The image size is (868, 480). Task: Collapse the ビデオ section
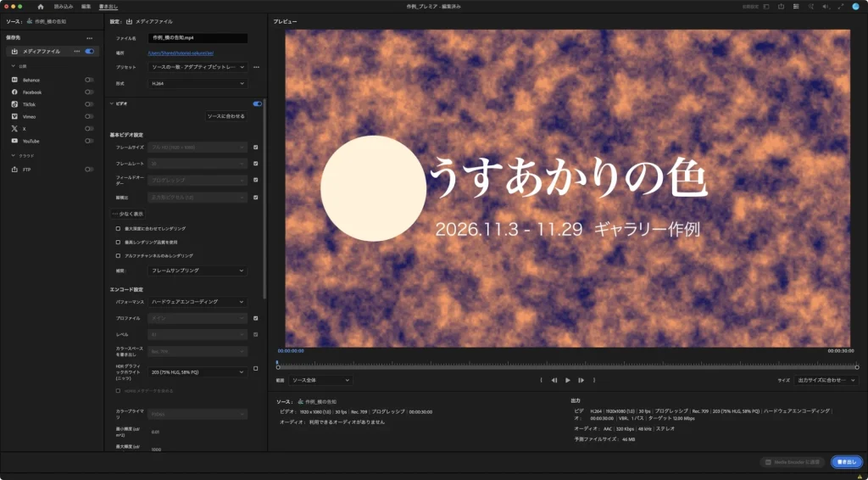[112, 103]
